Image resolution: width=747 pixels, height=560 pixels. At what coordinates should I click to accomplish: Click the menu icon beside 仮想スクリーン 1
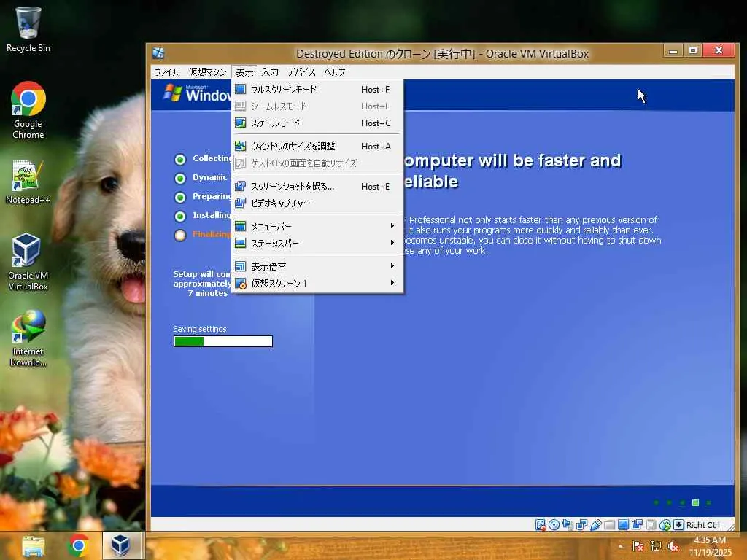[x=241, y=284]
